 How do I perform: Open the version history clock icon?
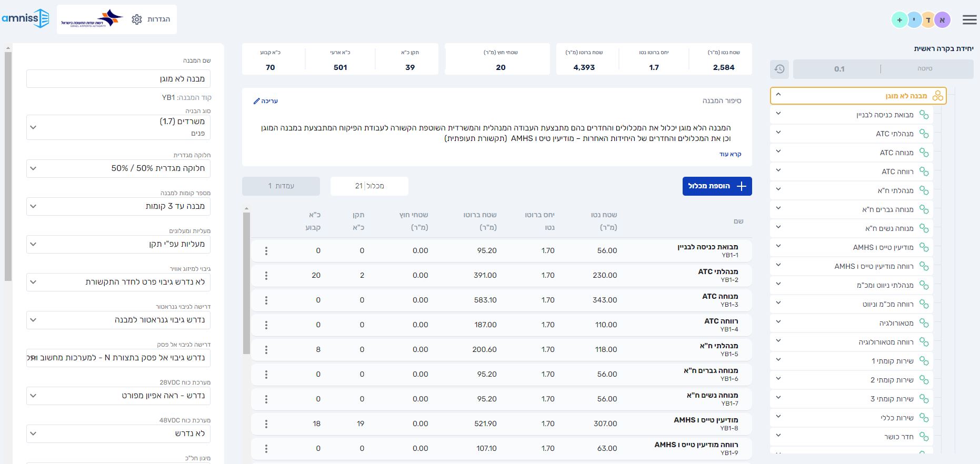[779, 69]
